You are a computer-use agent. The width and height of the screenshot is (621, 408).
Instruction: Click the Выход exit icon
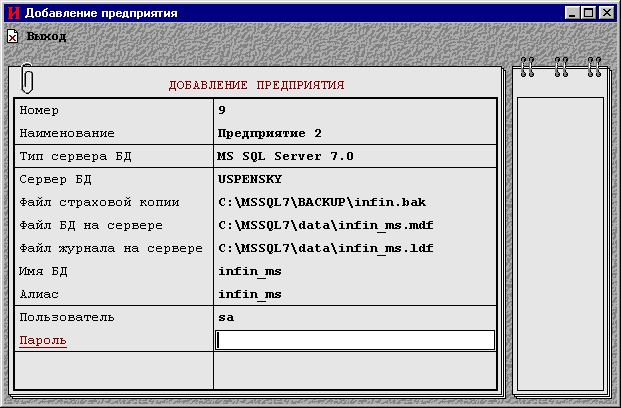[13, 36]
